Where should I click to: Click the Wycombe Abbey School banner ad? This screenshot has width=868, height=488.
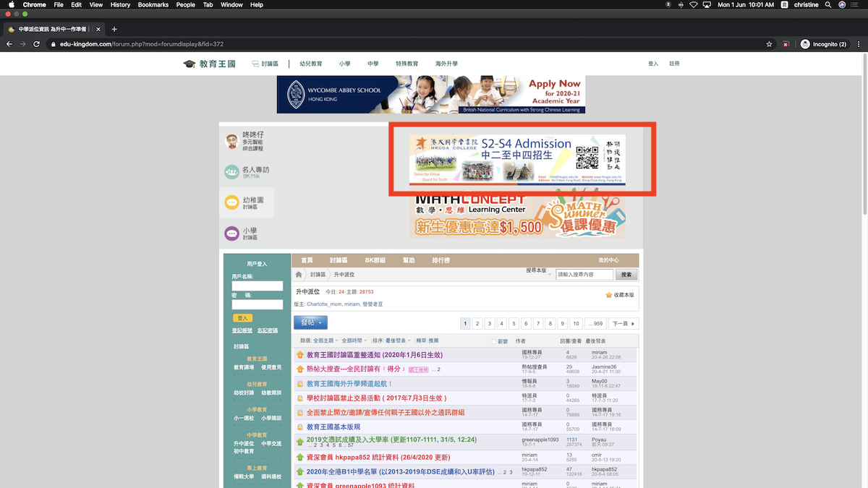click(431, 95)
